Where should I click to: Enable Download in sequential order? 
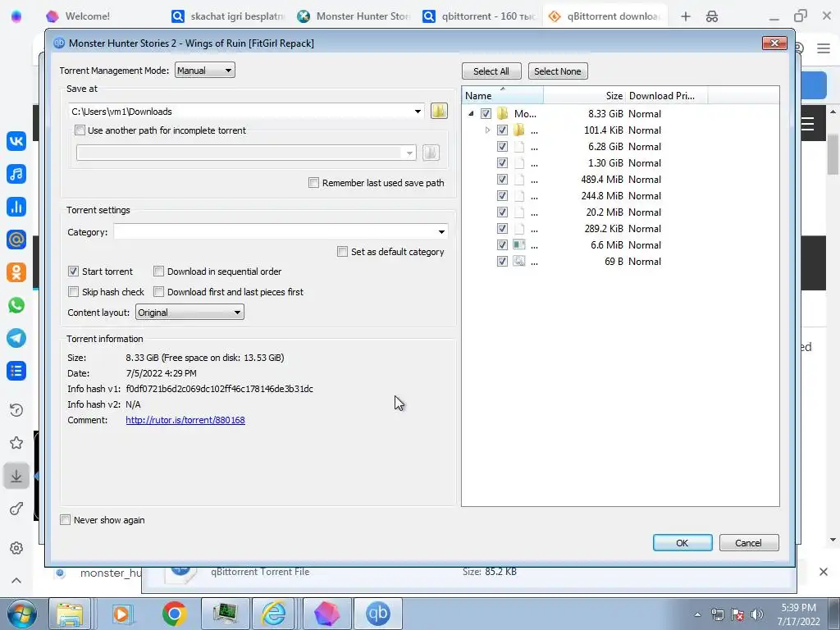158,272
